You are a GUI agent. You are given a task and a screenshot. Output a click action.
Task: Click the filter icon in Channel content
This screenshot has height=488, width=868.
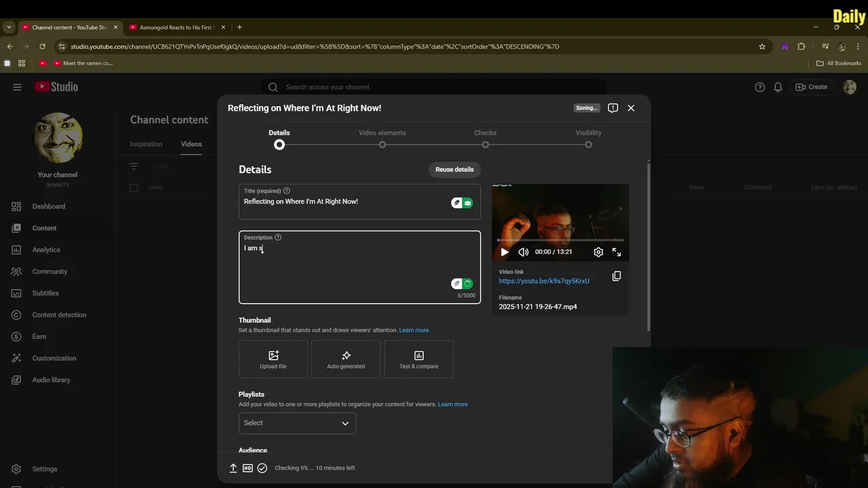tap(134, 166)
